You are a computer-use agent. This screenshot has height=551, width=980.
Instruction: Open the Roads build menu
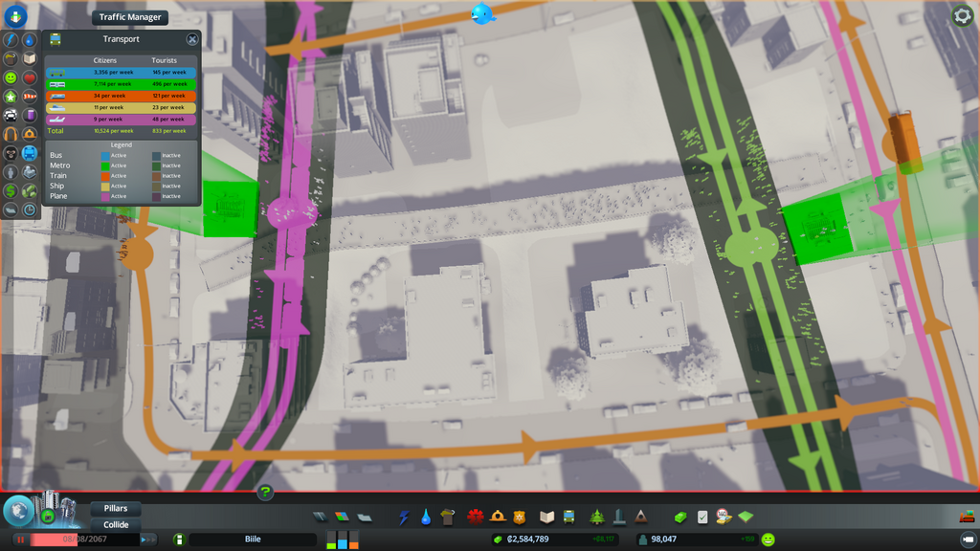320,518
